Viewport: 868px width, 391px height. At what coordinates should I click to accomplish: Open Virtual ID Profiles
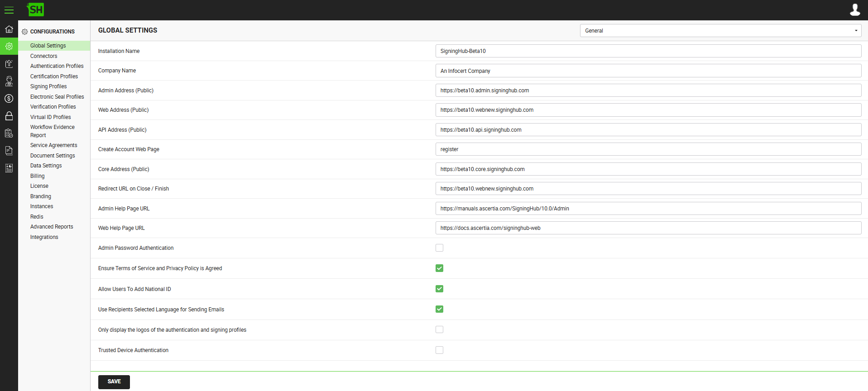point(51,117)
